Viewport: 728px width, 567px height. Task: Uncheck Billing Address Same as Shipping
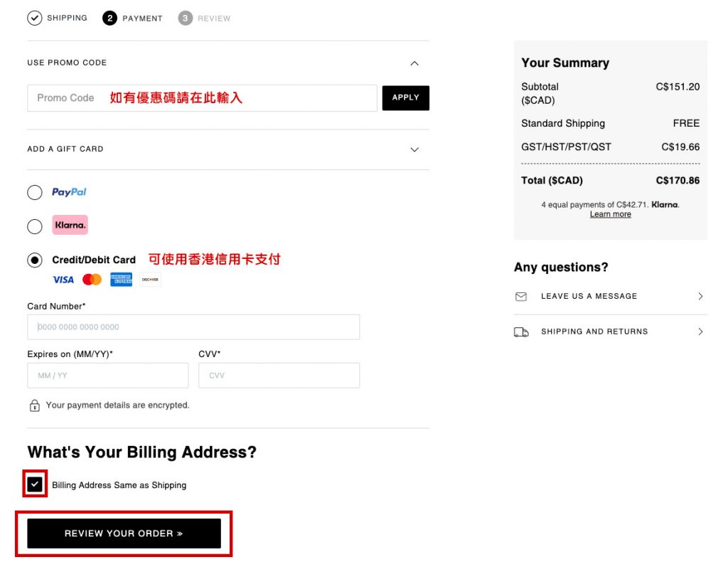[x=36, y=484]
